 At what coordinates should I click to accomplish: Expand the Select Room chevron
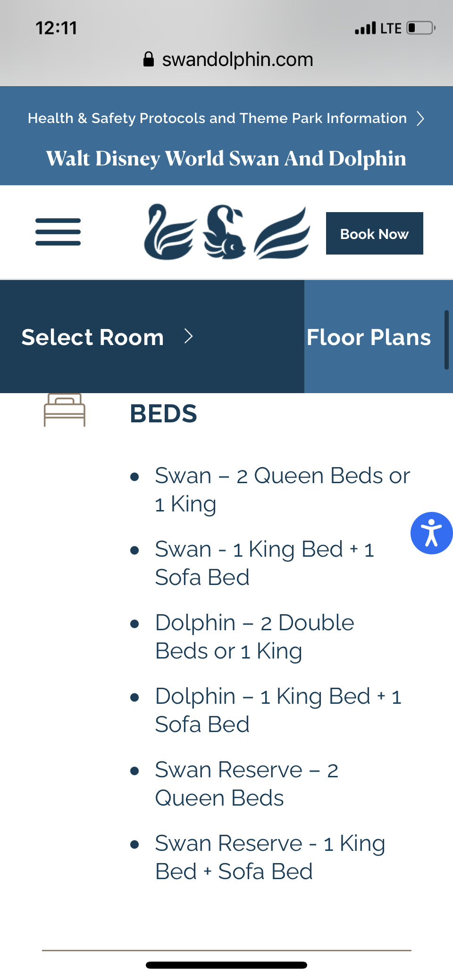189,337
